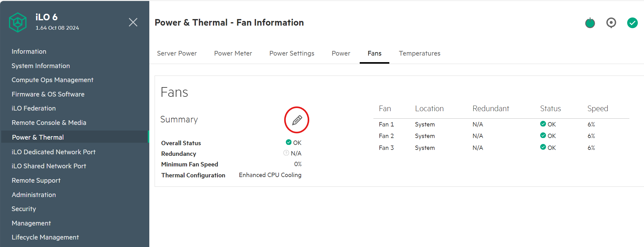Select iLO Dedicated Network Port
This screenshot has width=644, height=247.
pyautogui.click(x=54, y=152)
